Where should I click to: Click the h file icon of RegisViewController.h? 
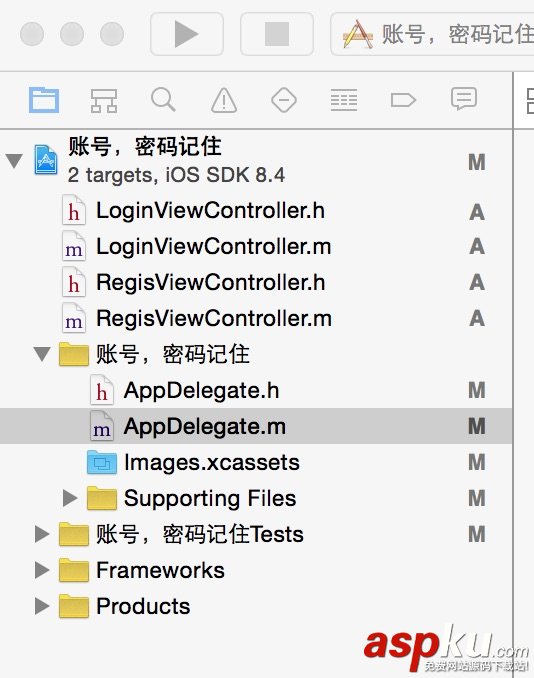[x=74, y=282]
